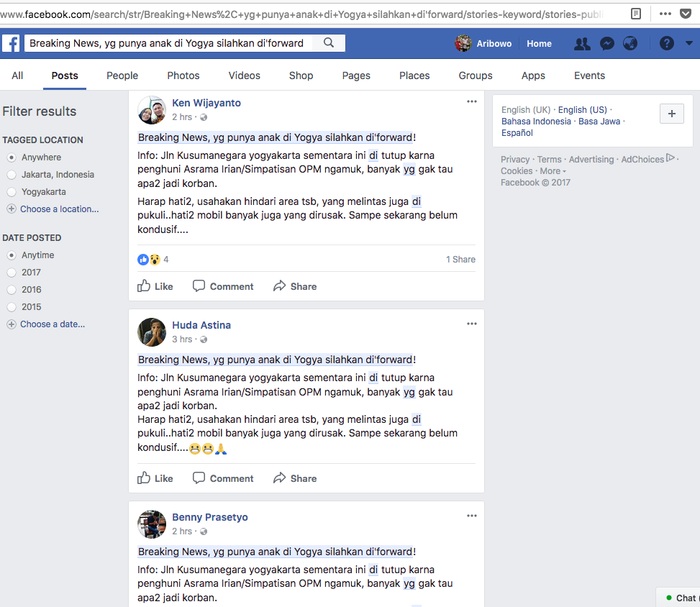The width and height of the screenshot is (700, 607).
Task: Switch to the Shop tab
Action: (301, 76)
